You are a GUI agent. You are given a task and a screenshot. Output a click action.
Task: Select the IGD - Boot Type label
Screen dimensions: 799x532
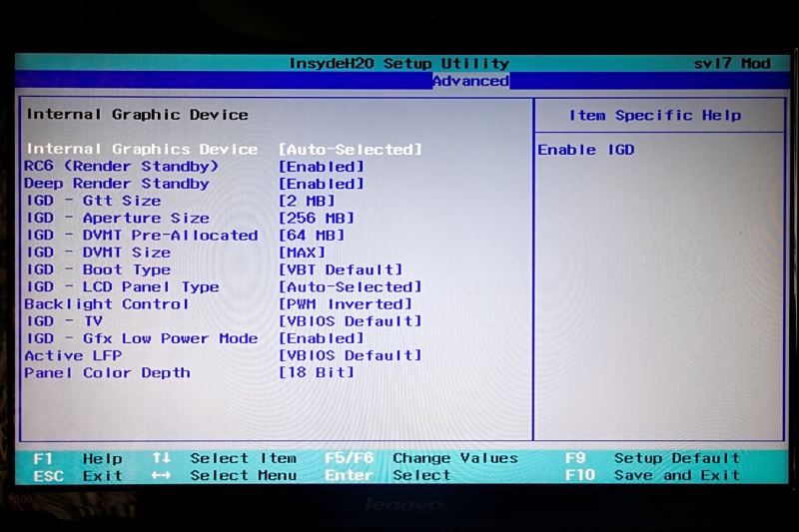(98, 269)
